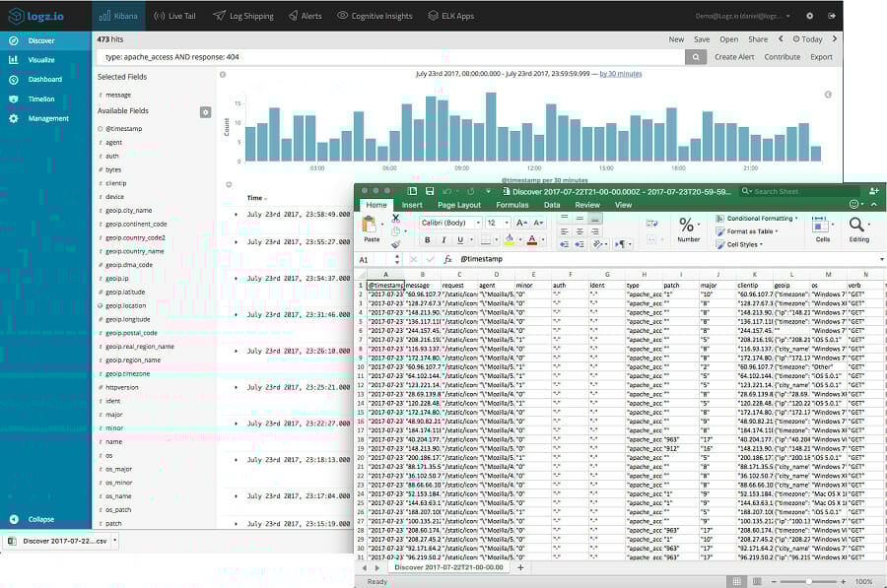This screenshot has width=887, height=588.
Task: Open font color red swatch in Excel
Action: pos(532,240)
